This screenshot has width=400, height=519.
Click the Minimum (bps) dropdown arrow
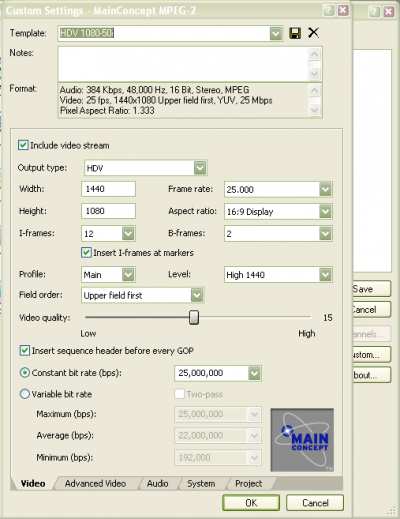pos(254,458)
